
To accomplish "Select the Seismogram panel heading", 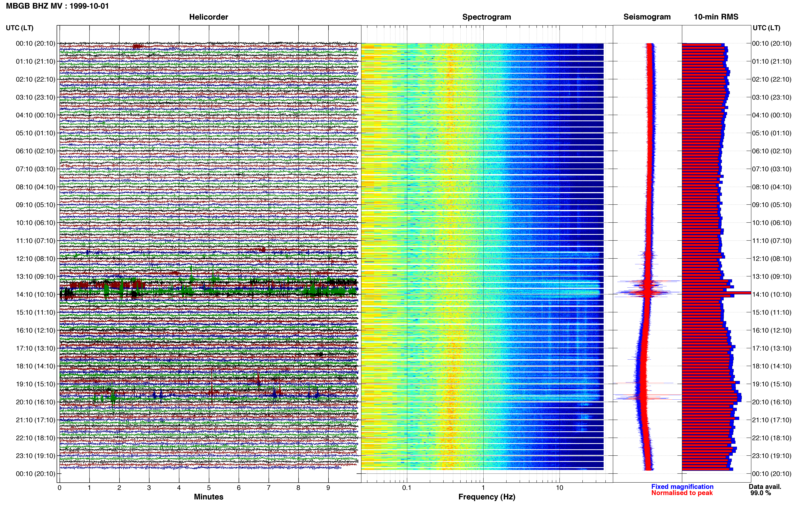I will 647,17.
